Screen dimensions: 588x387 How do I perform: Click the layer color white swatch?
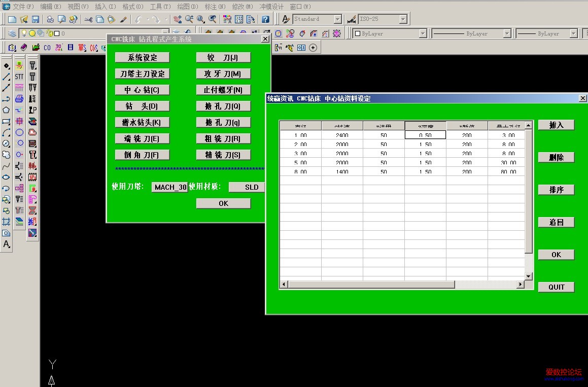(57, 33)
